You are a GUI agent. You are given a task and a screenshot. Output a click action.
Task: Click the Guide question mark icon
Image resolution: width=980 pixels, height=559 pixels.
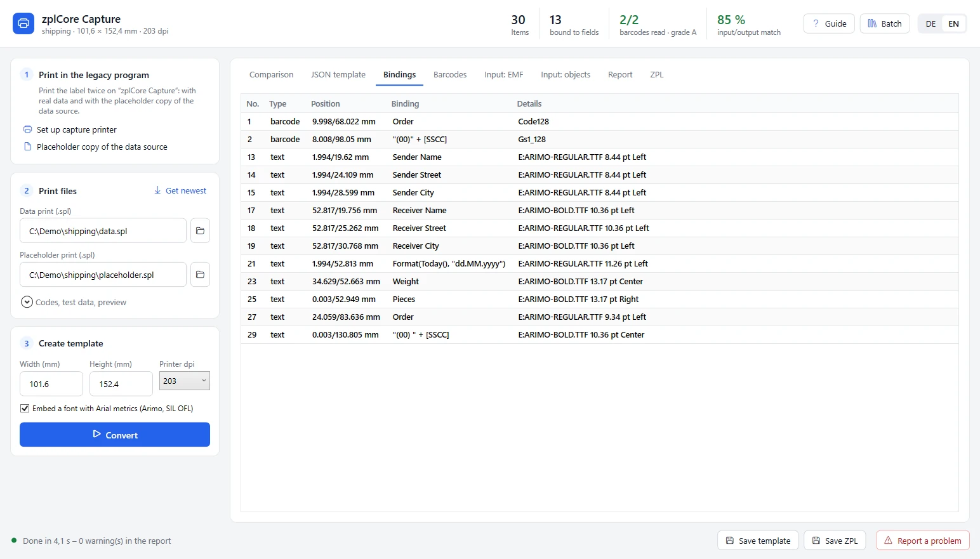(816, 23)
